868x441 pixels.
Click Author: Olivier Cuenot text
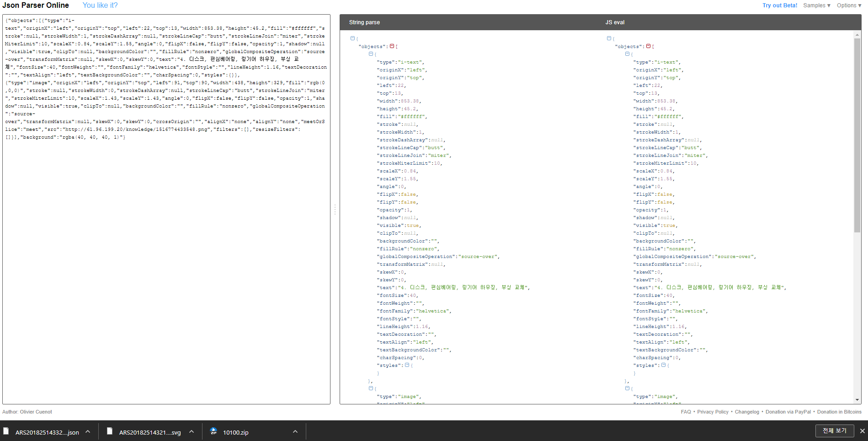coord(27,412)
